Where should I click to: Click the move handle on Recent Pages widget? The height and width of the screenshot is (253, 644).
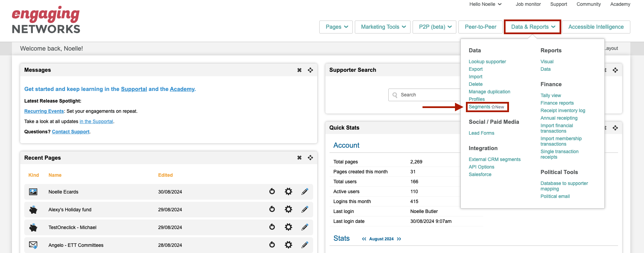click(310, 158)
